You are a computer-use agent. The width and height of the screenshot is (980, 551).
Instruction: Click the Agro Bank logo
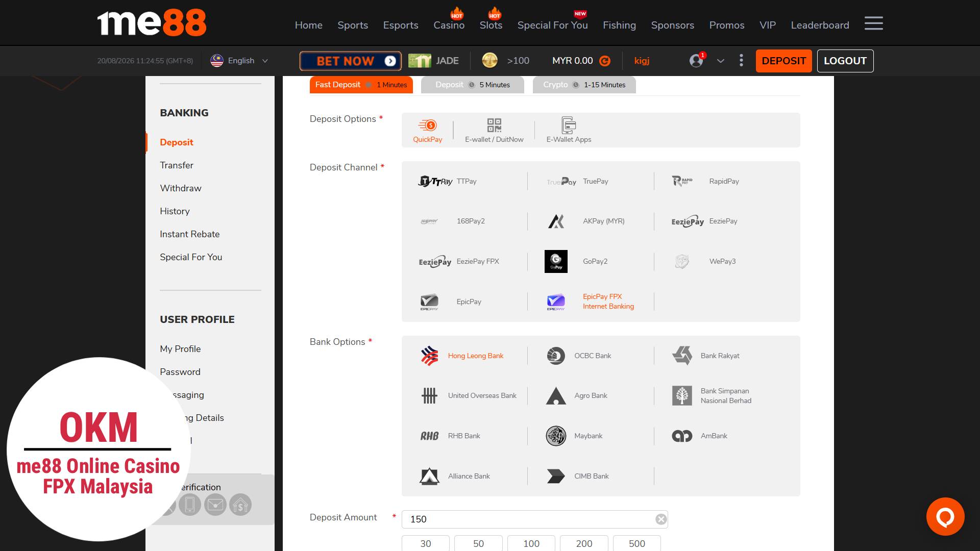point(556,396)
